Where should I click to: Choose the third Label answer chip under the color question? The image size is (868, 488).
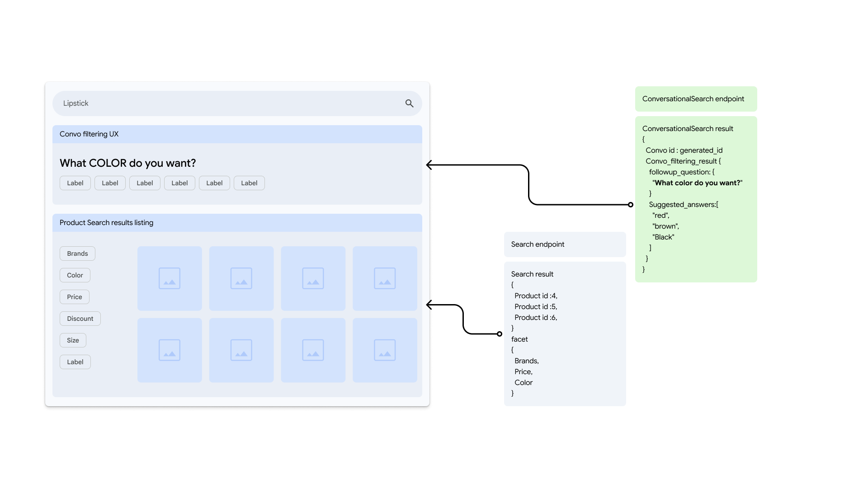(145, 183)
